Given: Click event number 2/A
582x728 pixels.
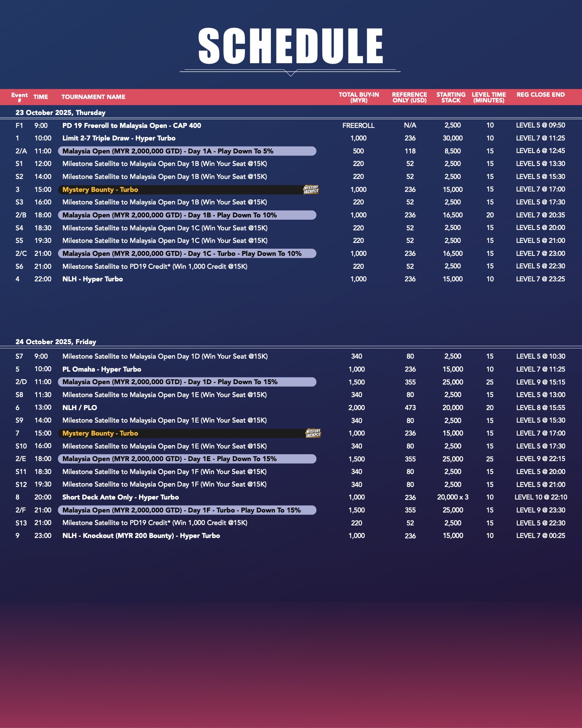Looking at the screenshot, I should click(21, 151).
